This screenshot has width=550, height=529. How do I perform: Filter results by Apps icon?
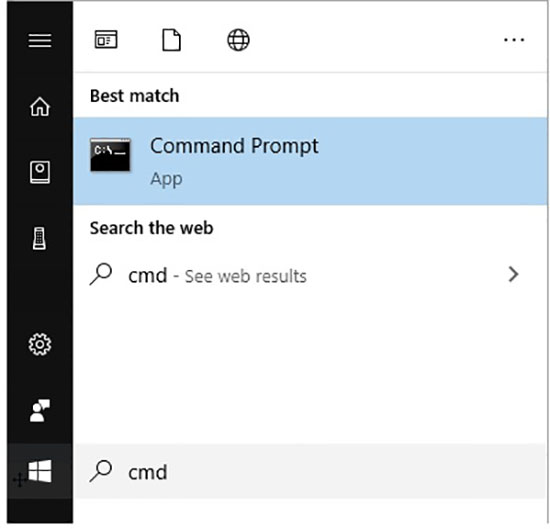click(106, 39)
